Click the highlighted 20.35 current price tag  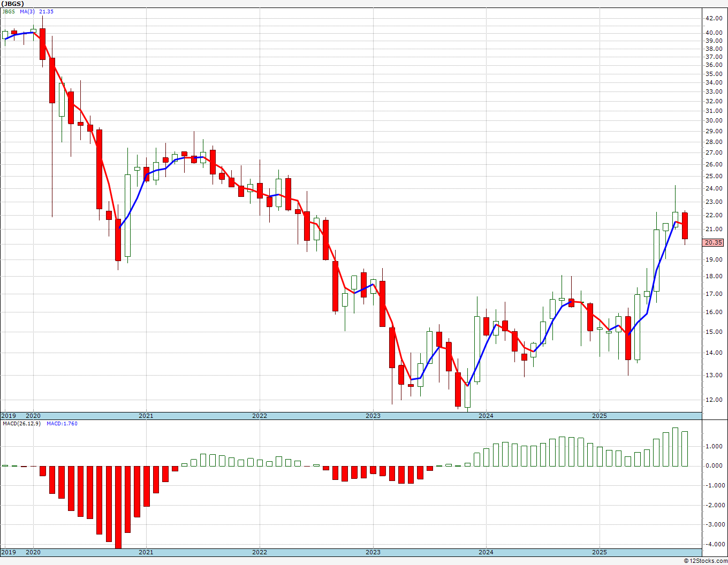coord(714,242)
